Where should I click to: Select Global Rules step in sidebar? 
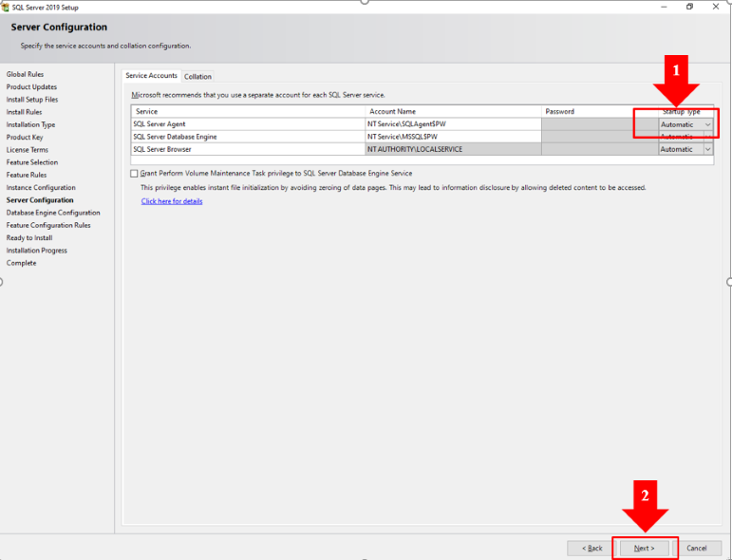click(25, 74)
